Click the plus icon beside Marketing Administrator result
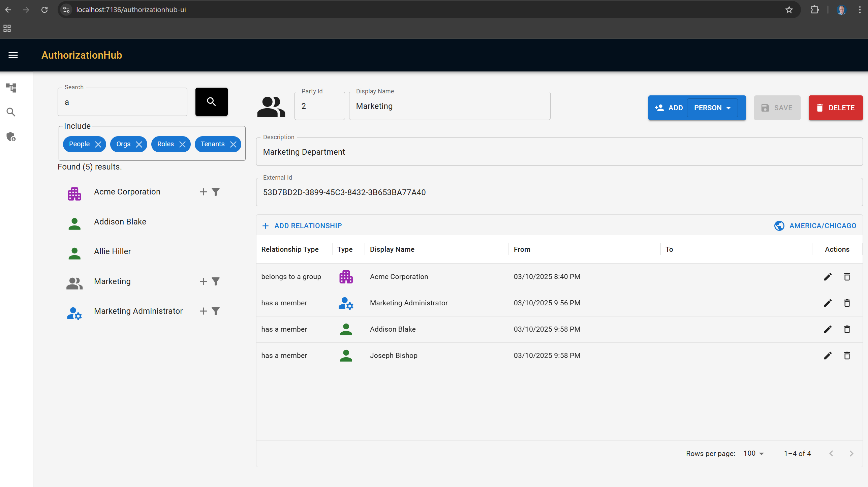The image size is (868, 487). [203, 311]
